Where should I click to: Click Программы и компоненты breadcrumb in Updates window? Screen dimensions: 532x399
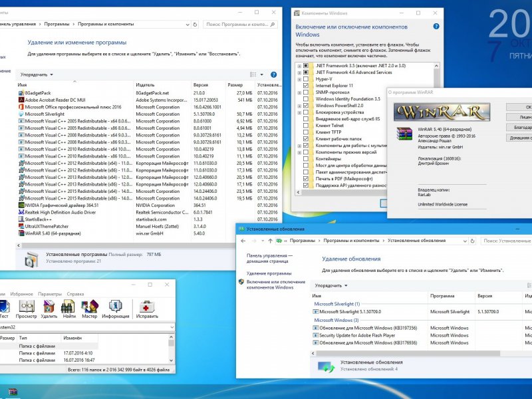351,241
